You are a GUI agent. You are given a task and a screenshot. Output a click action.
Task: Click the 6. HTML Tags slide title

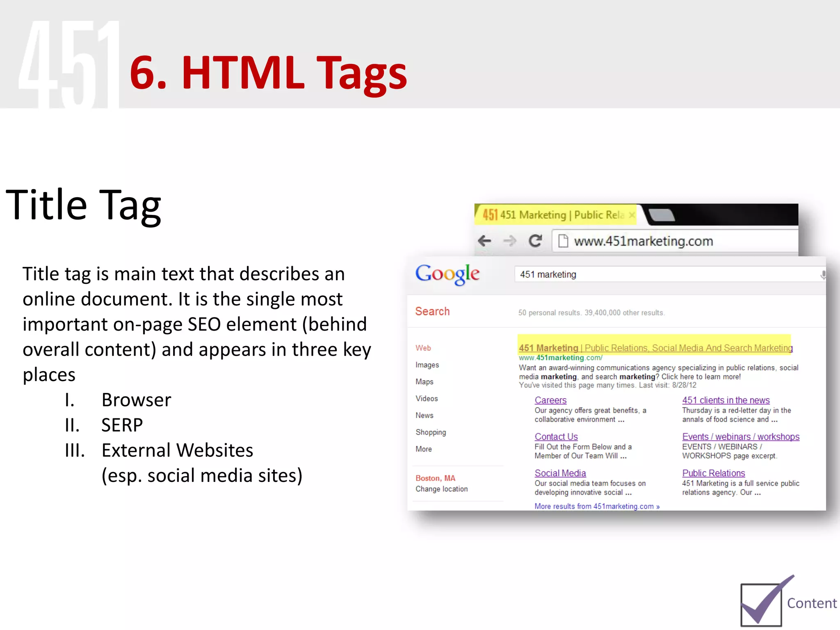click(x=268, y=74)
